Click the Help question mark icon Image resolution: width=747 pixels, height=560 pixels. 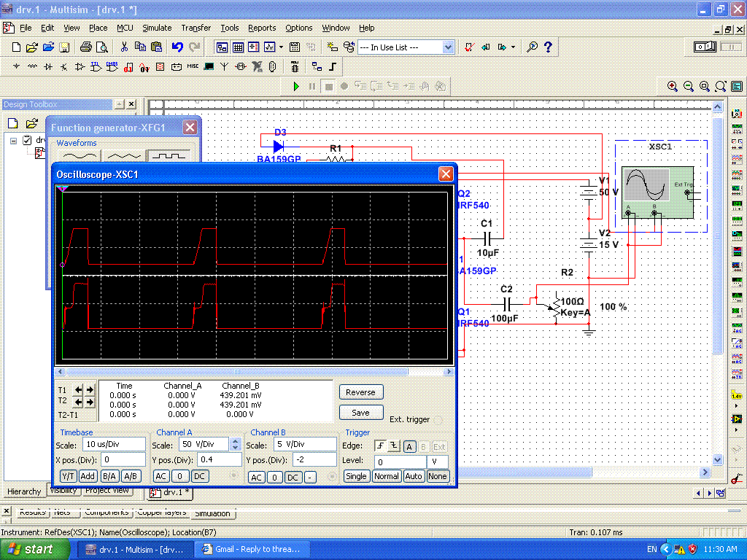click(548, 47)
